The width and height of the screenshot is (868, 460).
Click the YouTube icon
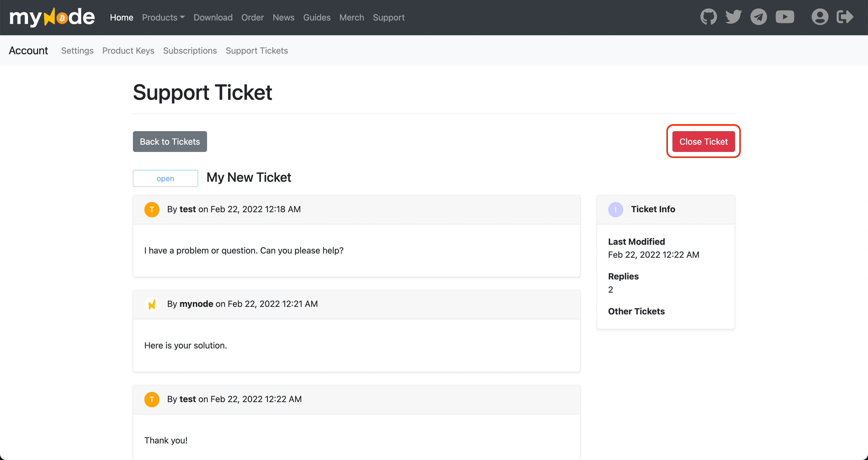tap(785, 17)
